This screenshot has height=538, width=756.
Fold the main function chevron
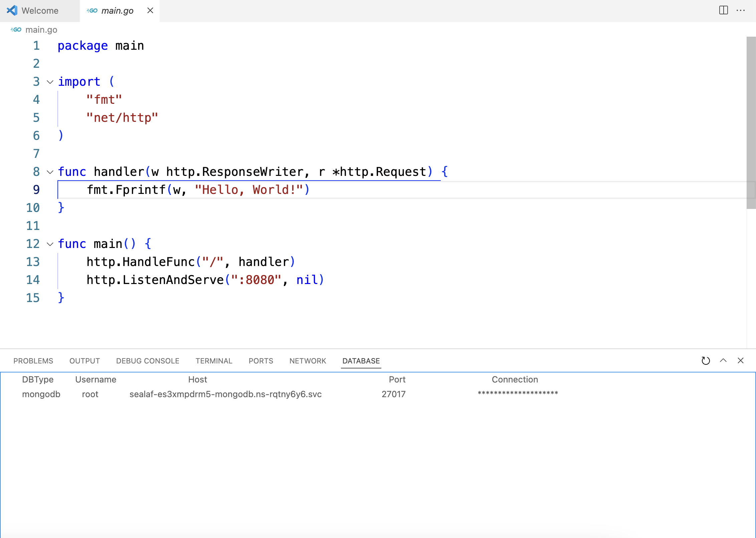[50, 244]
